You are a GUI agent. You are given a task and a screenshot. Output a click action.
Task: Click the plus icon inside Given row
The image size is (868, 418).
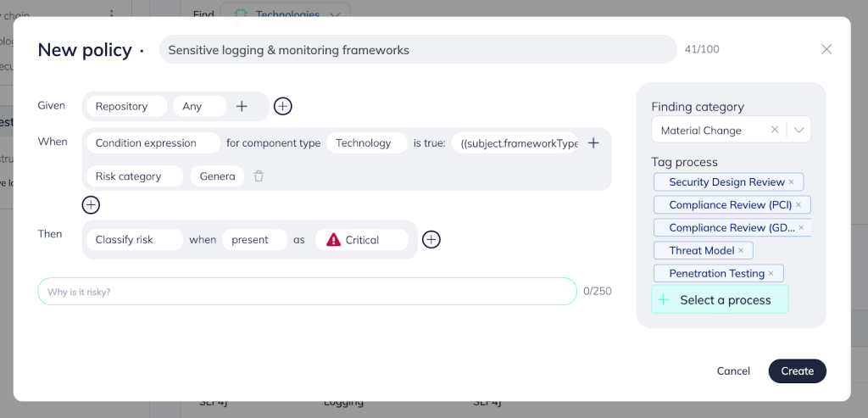point(242,106)
